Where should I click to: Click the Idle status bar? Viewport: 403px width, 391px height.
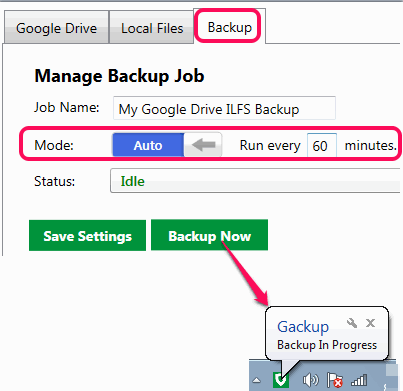[x=255, y=181]
